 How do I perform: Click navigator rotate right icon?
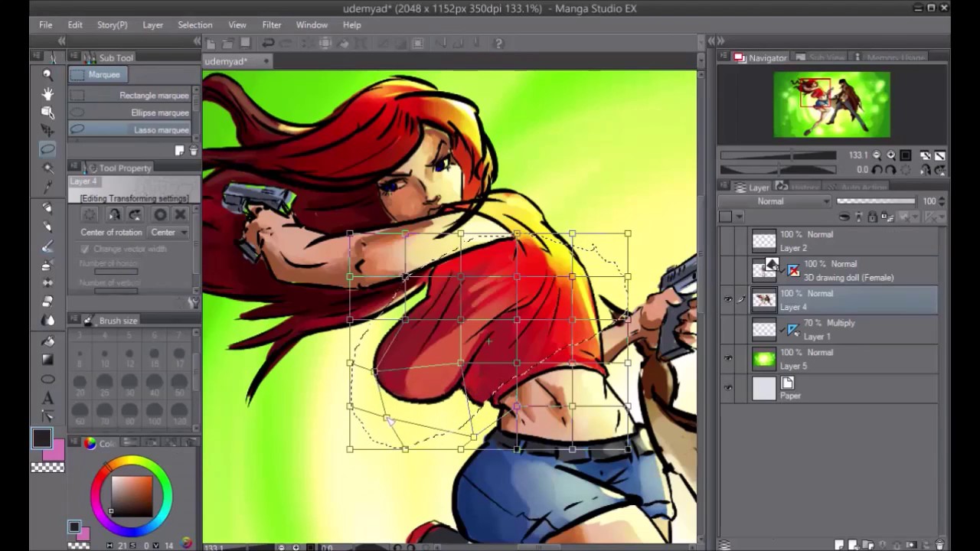click(x=891, y=170)
